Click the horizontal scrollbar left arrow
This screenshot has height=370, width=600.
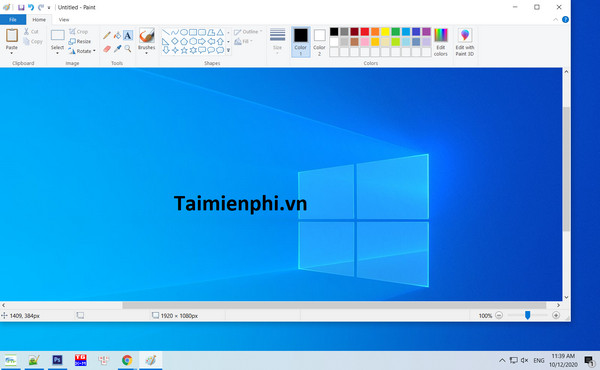[3, 305]
